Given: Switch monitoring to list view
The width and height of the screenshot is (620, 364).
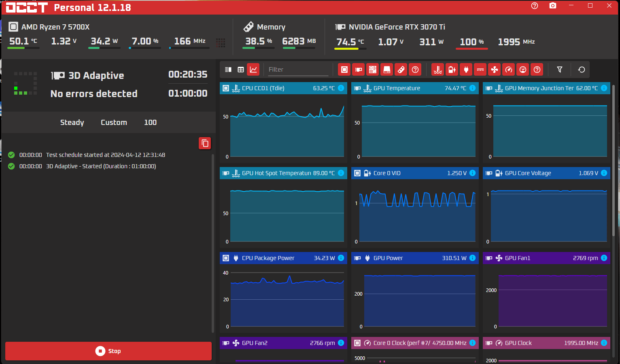Looking at the screenshot, I should pos(228,70).
